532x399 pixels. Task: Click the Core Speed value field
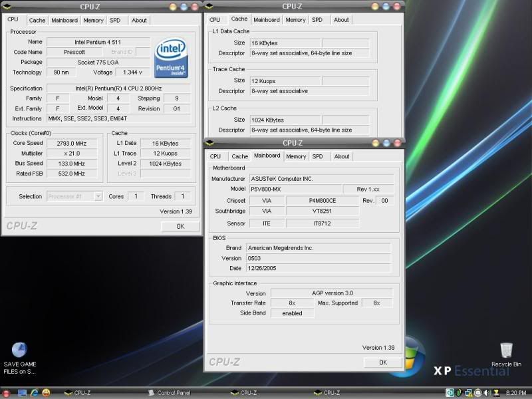72,143
